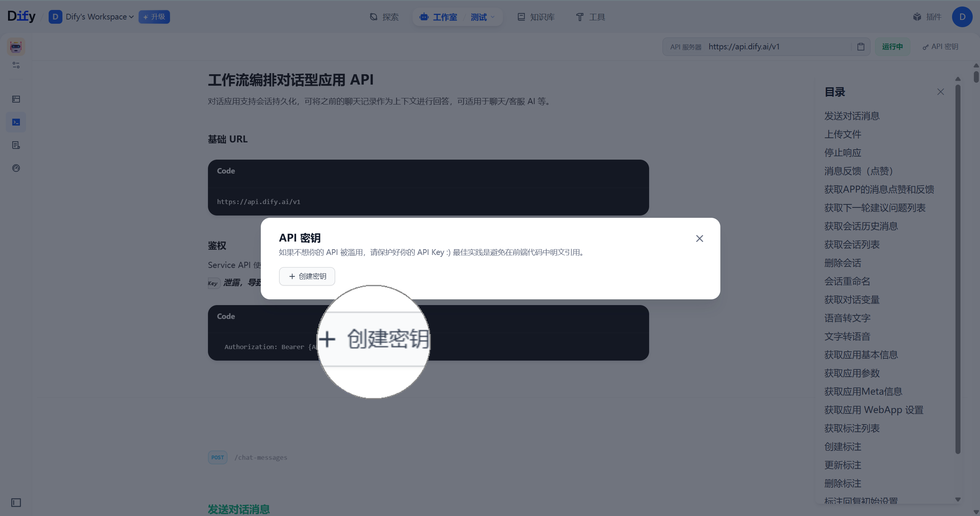The image size is (980, 516).
Task: Jump to 获取APP的消息点赞和反馈 section
Action: (x=879, y=189)
